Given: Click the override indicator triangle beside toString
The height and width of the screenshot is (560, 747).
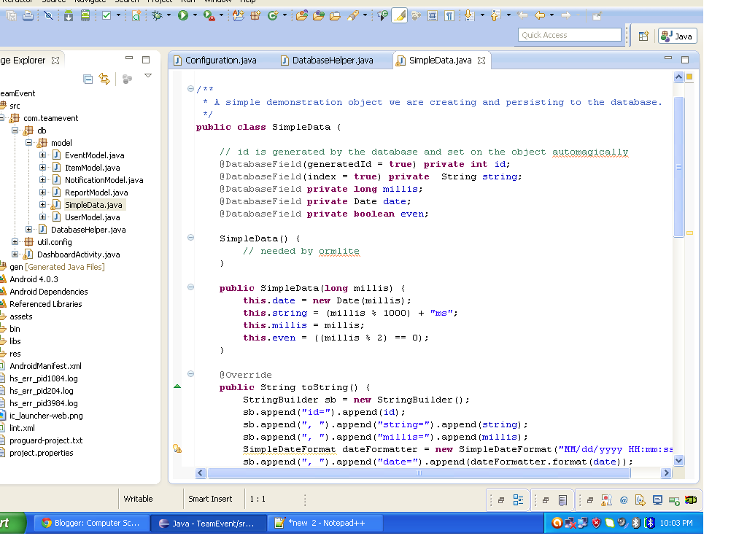Looking at the screenshot, I should (x=177, y=386).
